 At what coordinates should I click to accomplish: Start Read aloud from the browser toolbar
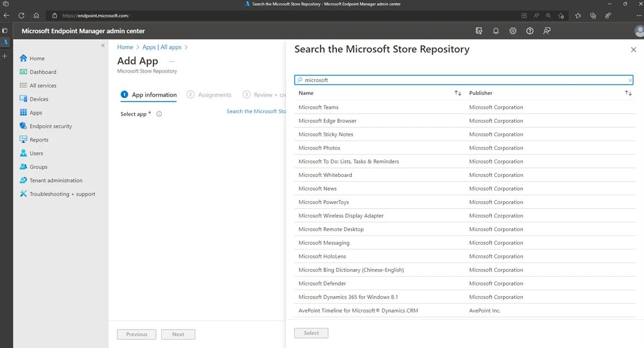tap(537, 16)
